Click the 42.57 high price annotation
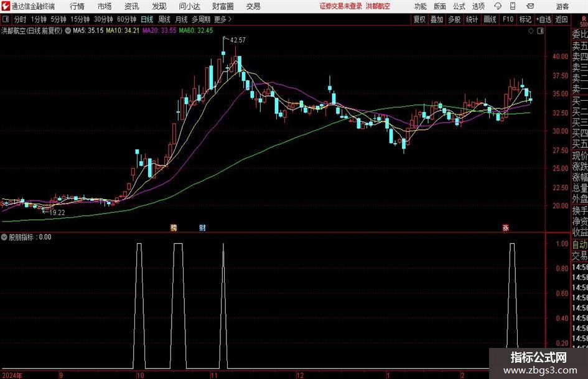Image resolution: width=588 pixels, height=379 pixels. pyautogui.click(x=238, y=40)
